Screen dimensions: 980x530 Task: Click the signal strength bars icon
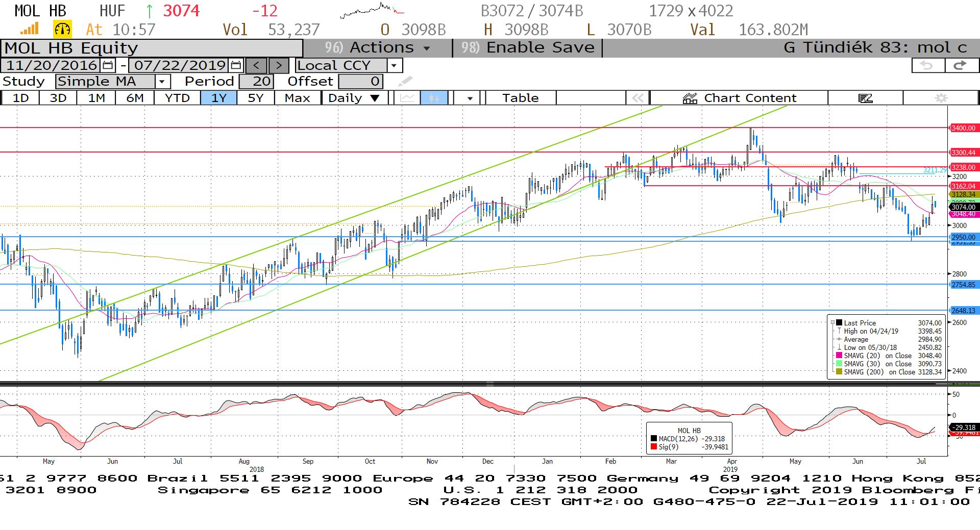(x=30, y=29)
